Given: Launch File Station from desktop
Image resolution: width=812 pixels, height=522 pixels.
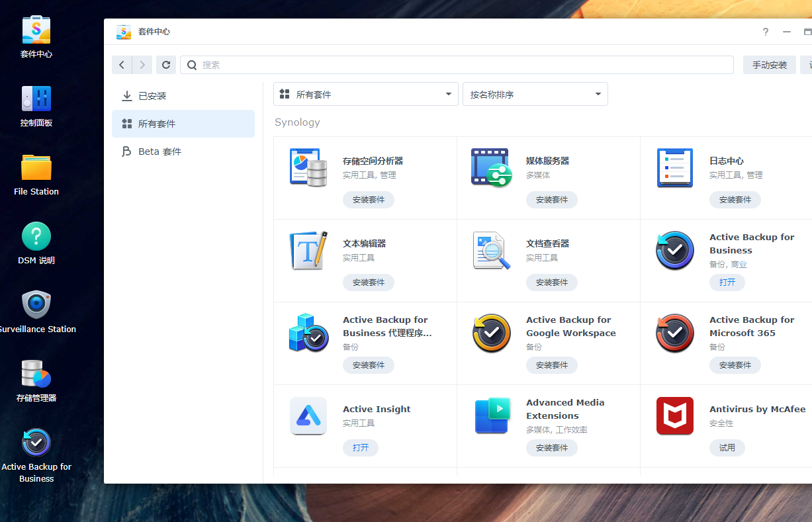Looking at the screenshot, I should pos(36,167).
